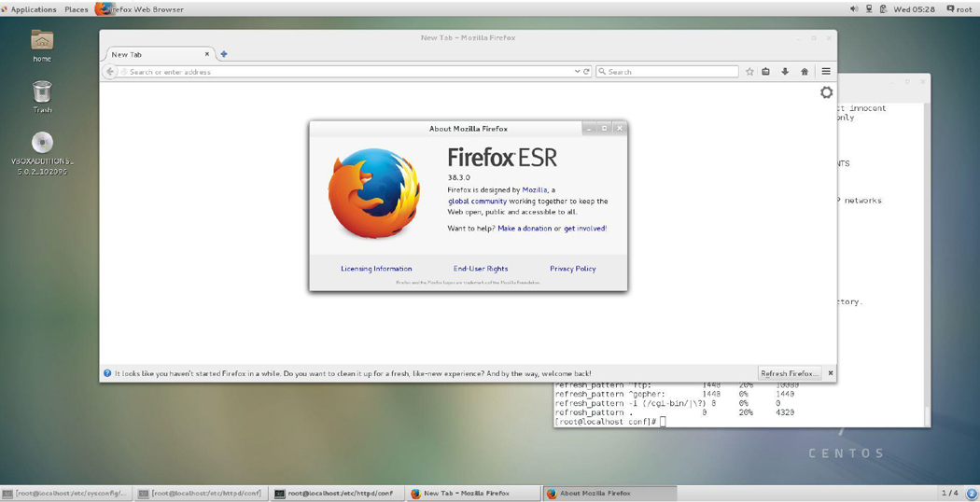980x502 pixels.
Task: Click the Applications menu foot icon
Action: (x=5, y=9)
